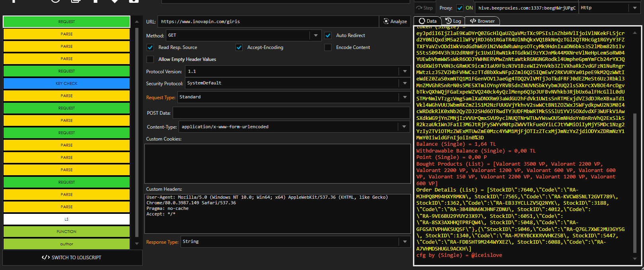Click the scroll-down arrow of the block list

tap(137, 243)
